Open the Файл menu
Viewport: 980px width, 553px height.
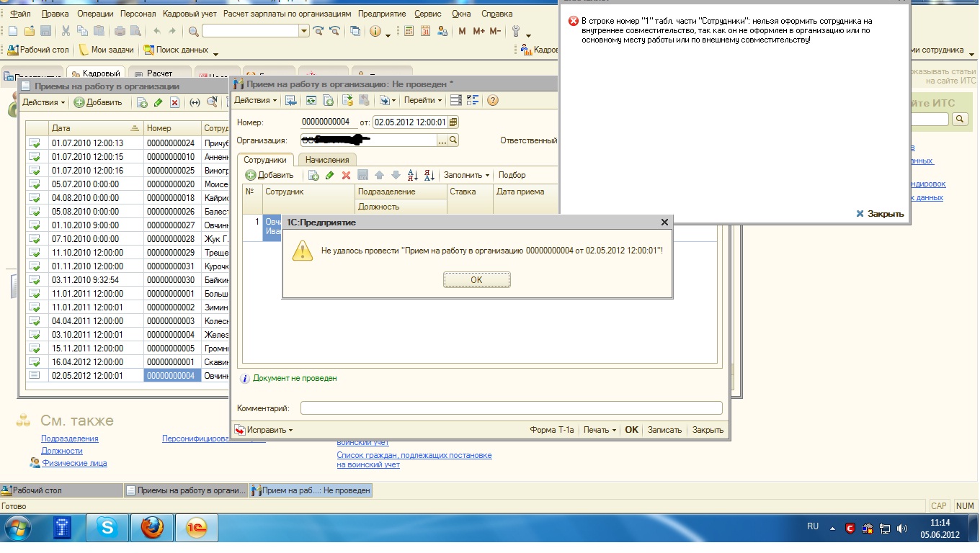pos(20,14)
